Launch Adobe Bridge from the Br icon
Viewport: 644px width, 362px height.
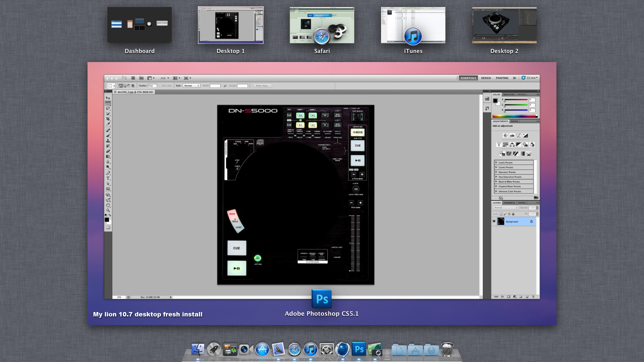click(133, 78)
